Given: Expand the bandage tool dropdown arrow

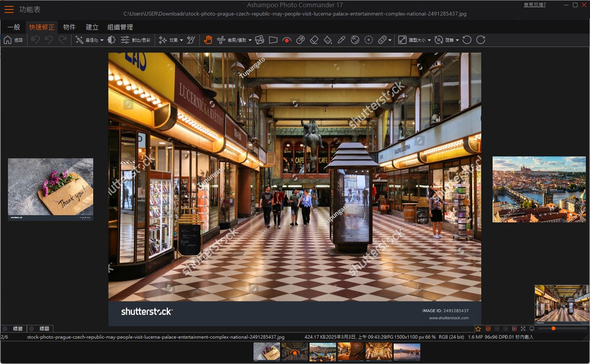Looking at the screenshot, I should click(x=390, y=41).
